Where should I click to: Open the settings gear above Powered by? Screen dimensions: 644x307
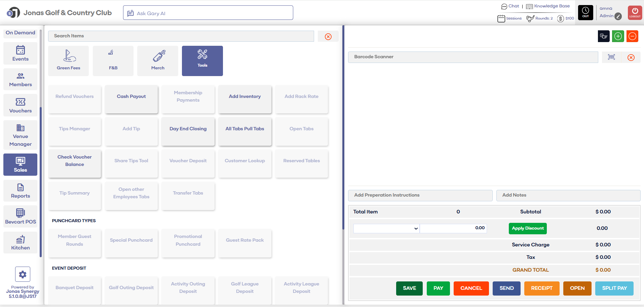click(23, 274)
